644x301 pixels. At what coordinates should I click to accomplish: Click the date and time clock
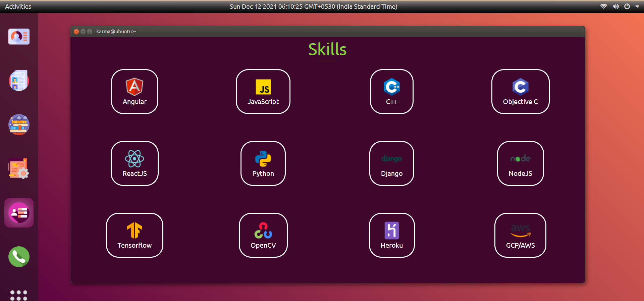click(x=313, y=6)
